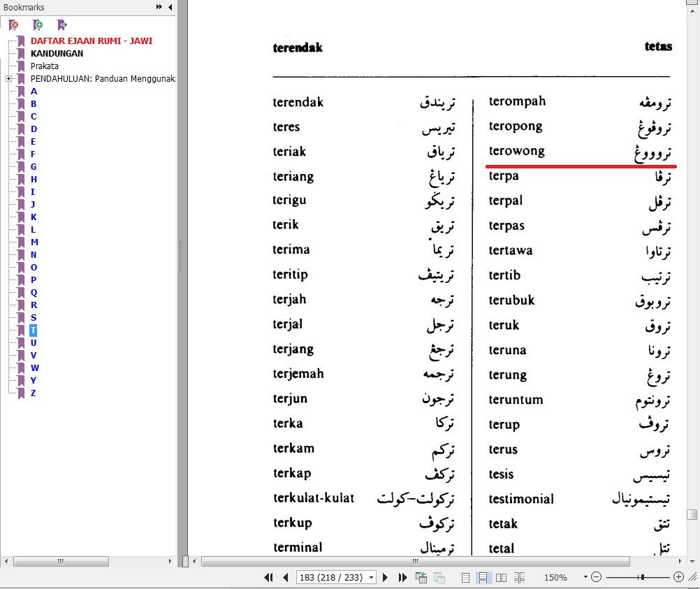Jump to bookmark letter L
Viewport: 700px width, 589px height.
[x=33, y=230]
